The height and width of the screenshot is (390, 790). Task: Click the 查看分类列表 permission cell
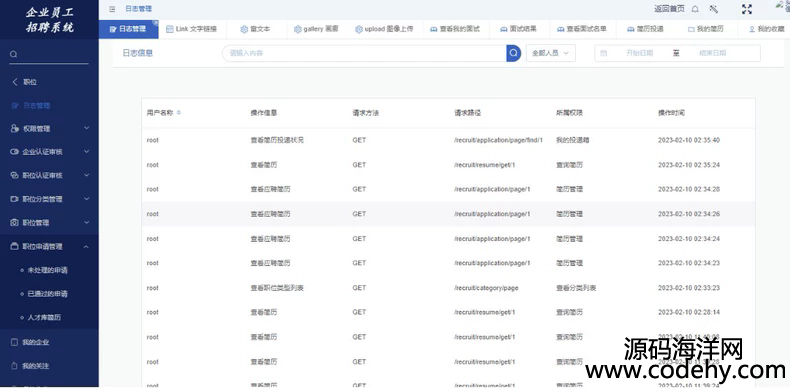576,288
